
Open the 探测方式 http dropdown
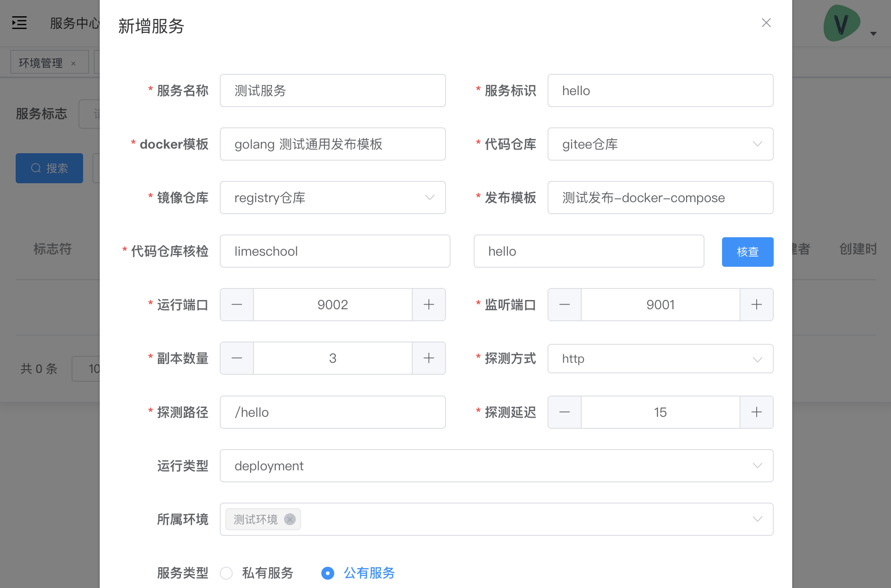[660, 359]
